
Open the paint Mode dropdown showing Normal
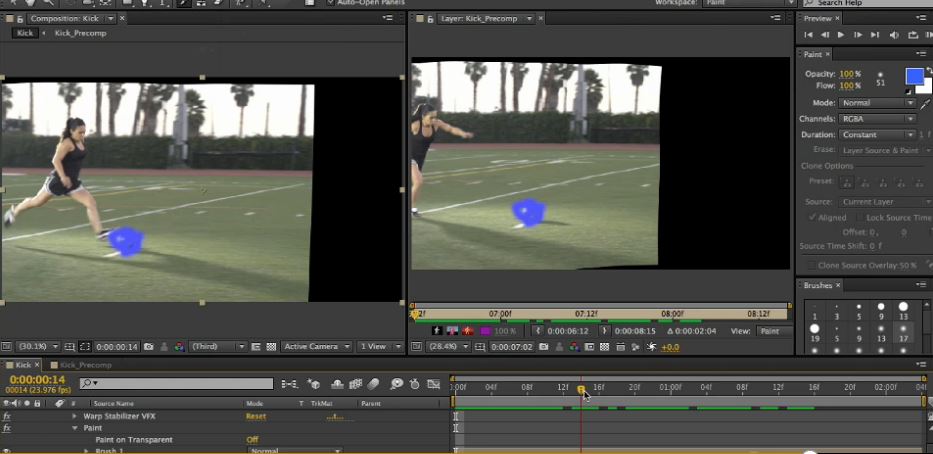click(x=876, y=103)
